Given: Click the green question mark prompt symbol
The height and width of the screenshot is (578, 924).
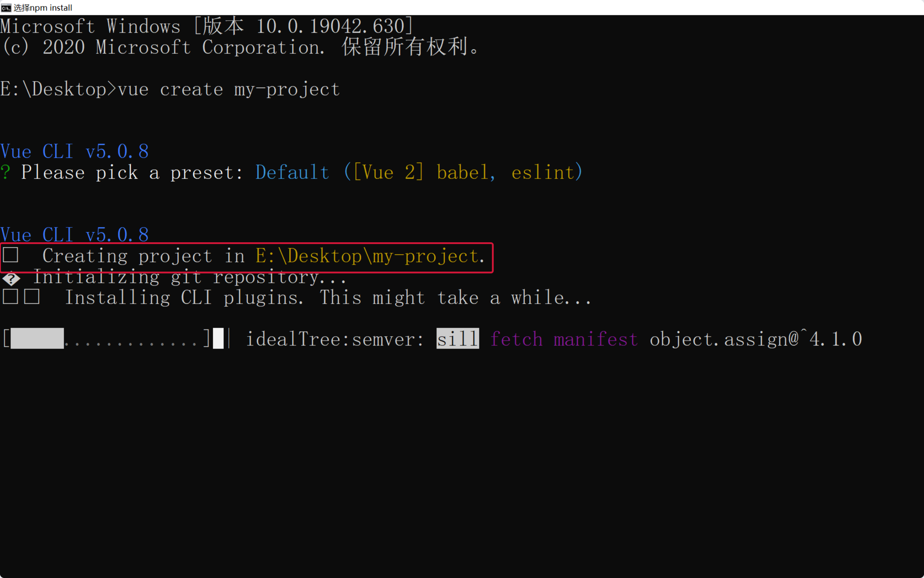Looking at the screenshot, I should pyautogui.click(x=5, y=172).
